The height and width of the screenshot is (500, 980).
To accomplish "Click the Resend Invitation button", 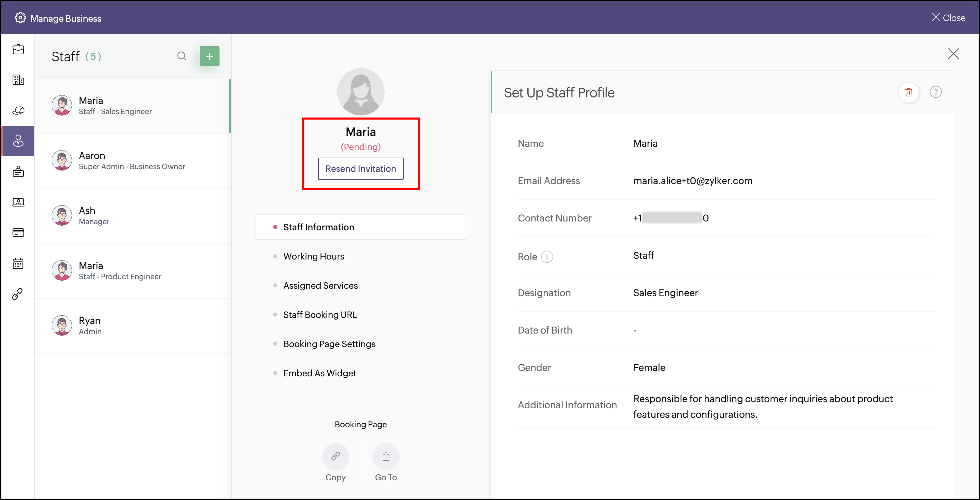I will click(360, 169).
